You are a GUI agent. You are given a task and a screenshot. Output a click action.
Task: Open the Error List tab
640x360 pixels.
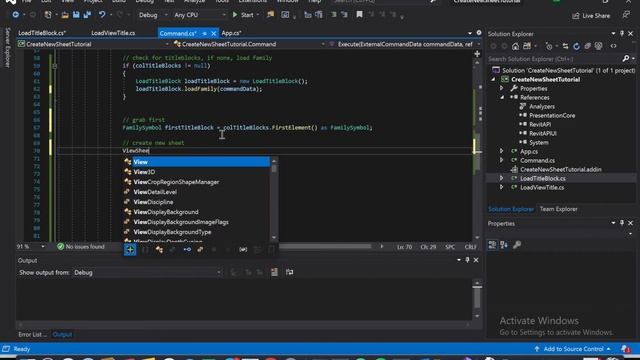pyautogui.click(x=32, y=335)
